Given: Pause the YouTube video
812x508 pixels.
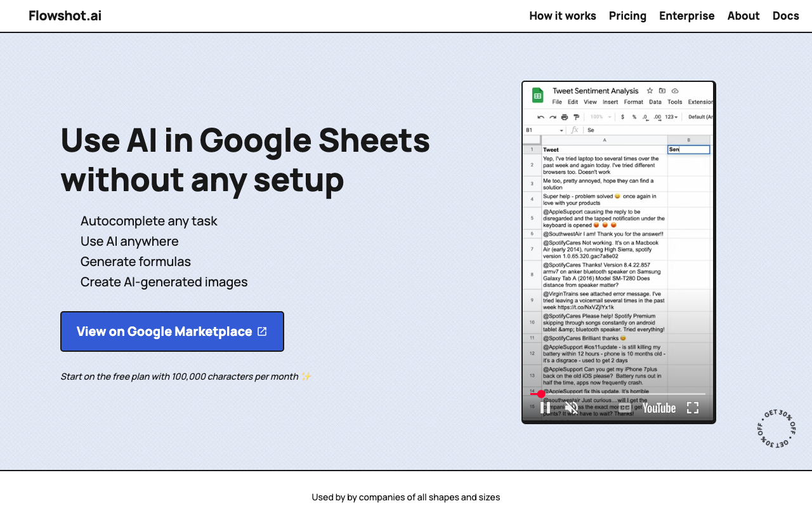Looking at the screenshot, I should (x=544, y=408).
